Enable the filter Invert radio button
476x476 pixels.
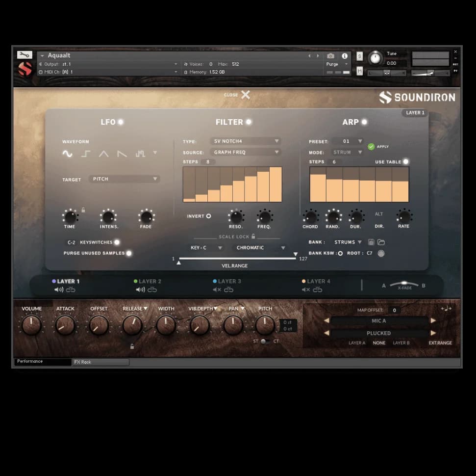(x=208, y=216)
